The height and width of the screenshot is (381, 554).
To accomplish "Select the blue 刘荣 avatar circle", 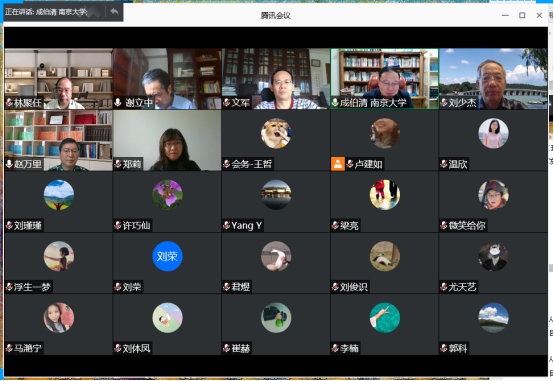I will pyautogui.click(x=167, y=256).
